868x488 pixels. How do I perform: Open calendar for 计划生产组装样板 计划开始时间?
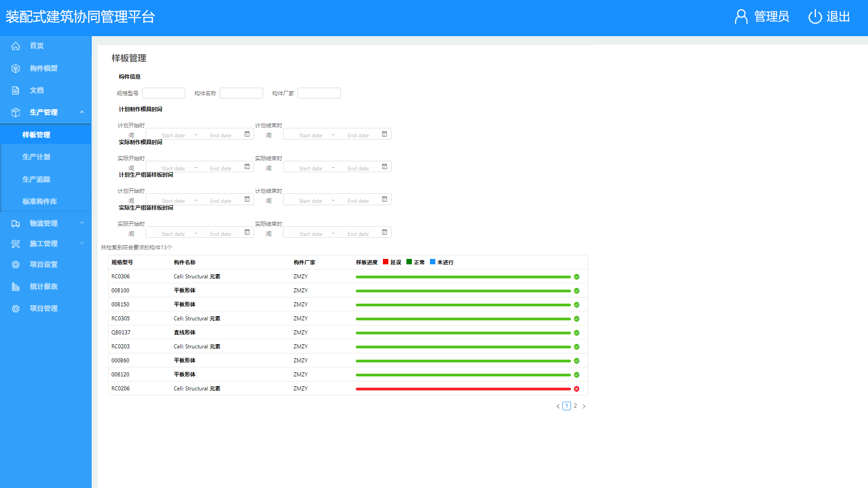247,199
